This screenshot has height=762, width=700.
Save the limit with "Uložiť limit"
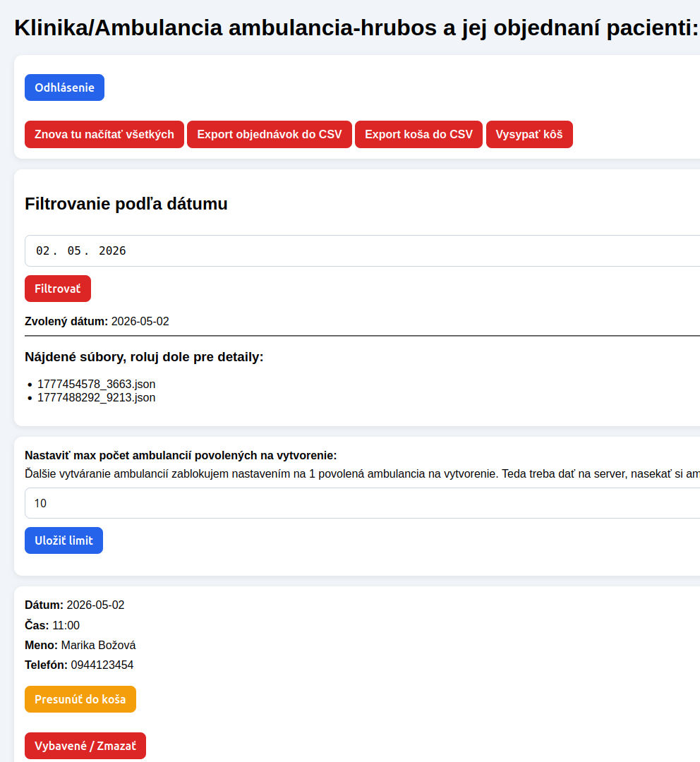click(64, 540)
